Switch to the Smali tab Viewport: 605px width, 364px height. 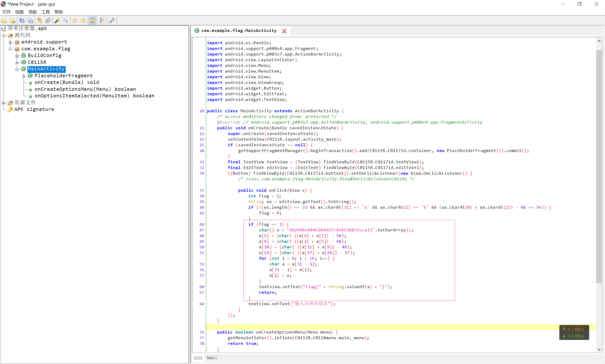211,358
